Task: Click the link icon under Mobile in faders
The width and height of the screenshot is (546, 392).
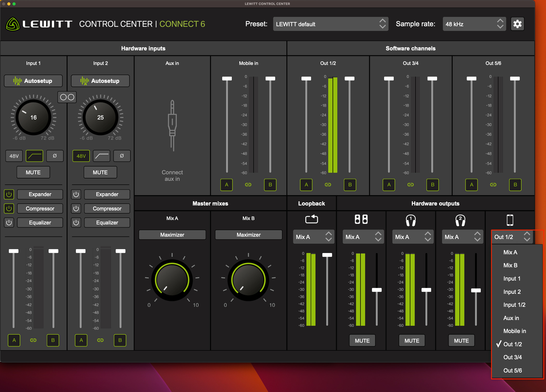Action: point(248,185)
